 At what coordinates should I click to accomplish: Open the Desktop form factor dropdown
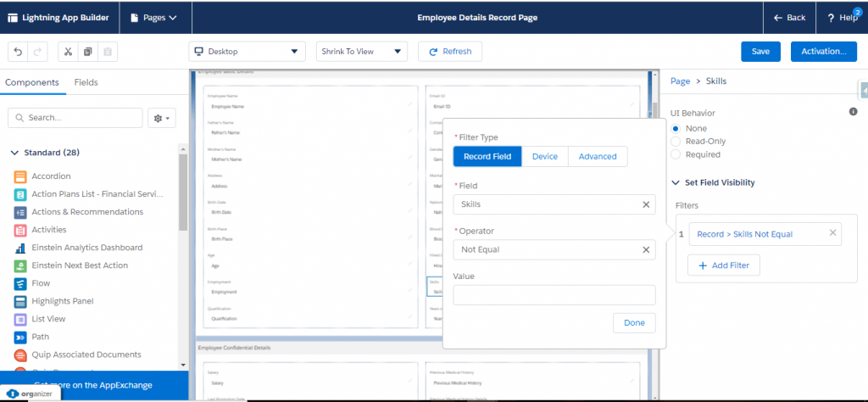click(247, 52)
